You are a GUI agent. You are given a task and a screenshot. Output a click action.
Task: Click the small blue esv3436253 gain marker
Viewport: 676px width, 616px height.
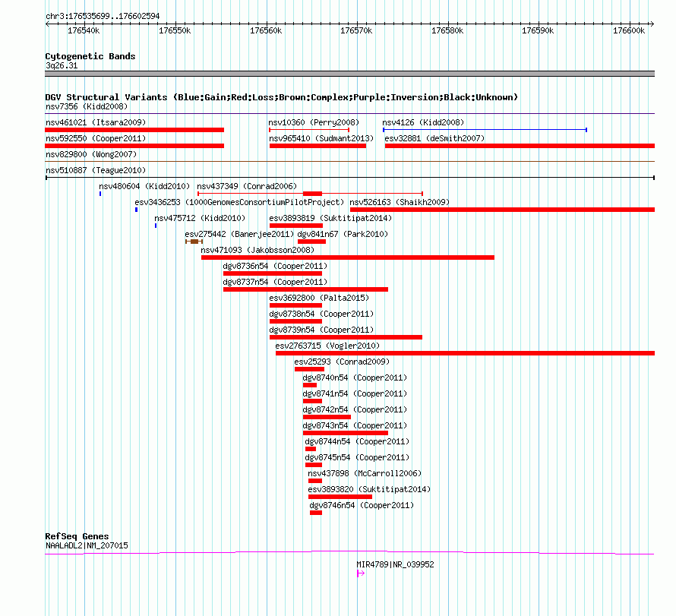tap(136, 210)
